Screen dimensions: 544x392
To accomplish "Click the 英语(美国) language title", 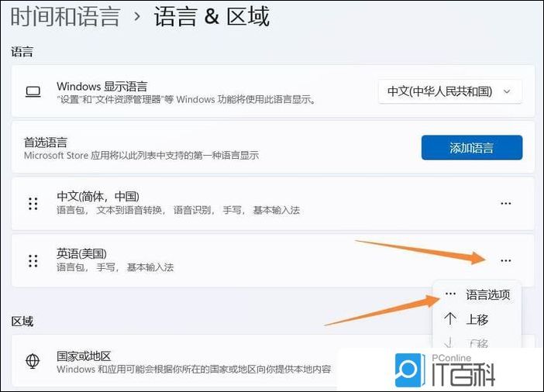I will (81, 253).
